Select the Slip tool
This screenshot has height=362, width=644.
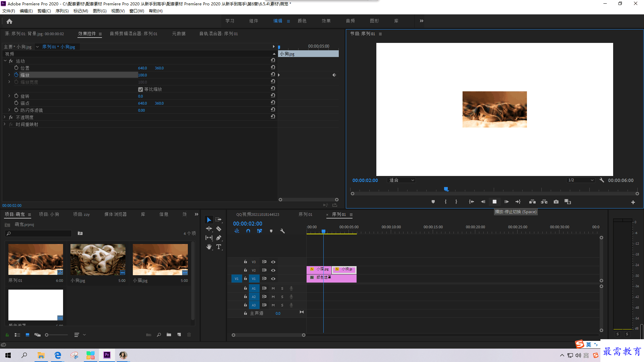pos(209,238)
